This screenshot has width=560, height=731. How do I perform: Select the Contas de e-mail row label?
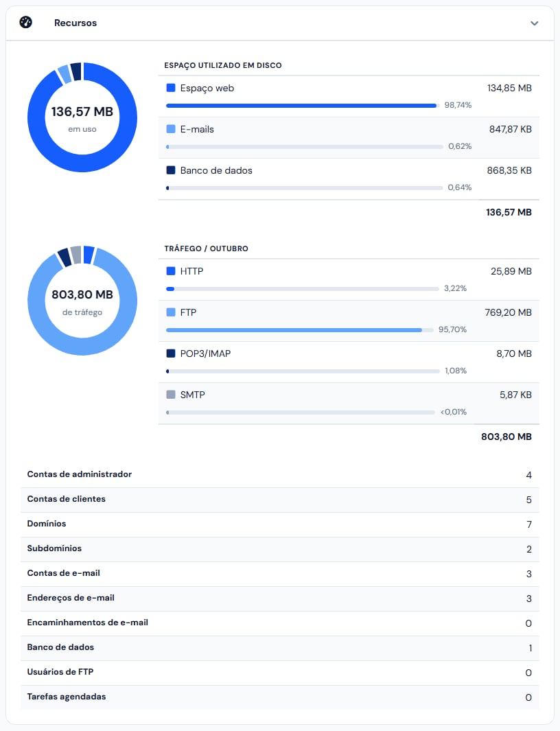(x=63, y=573)
